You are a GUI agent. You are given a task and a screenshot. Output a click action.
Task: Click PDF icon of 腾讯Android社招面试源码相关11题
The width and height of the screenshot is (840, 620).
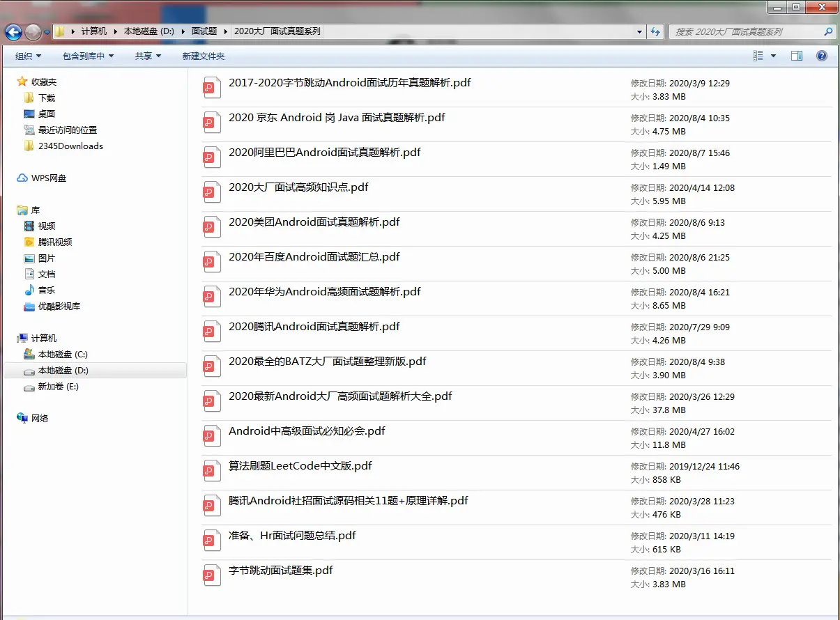[x=211, y=506]
